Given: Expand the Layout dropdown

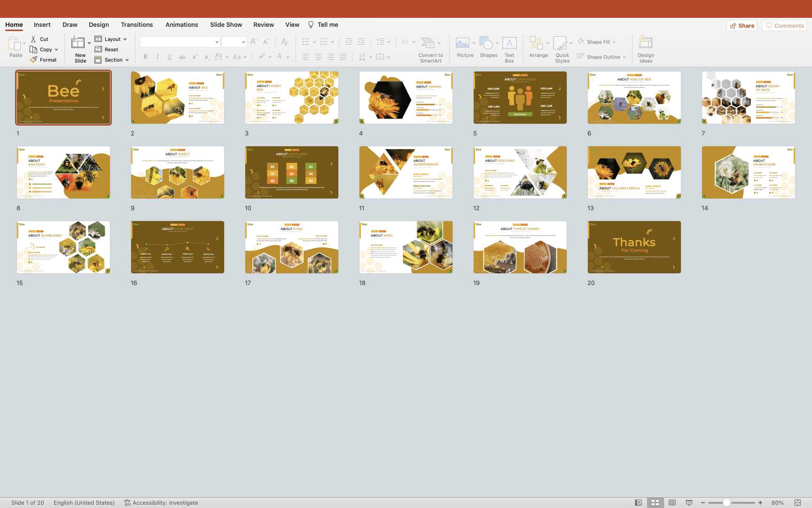Looking at the screenshot, I should pos(125,40).
